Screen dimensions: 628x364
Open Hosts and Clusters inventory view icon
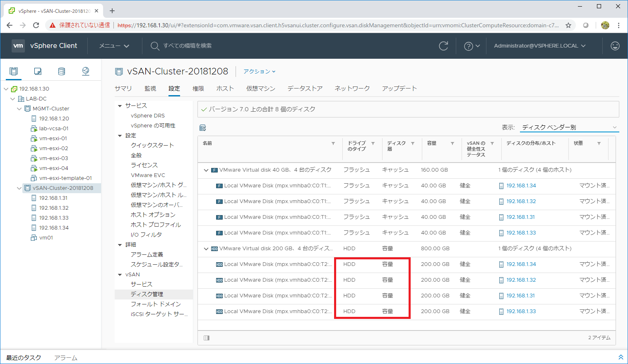pos(14,71)
